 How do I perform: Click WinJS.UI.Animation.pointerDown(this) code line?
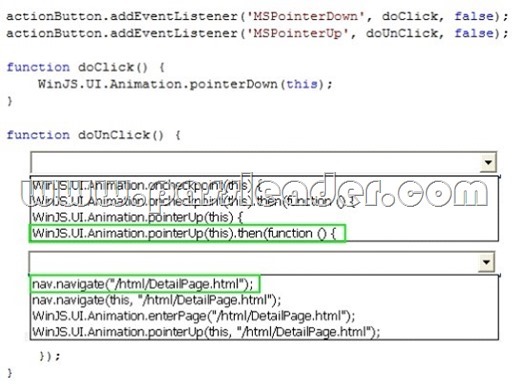(185, 84)
